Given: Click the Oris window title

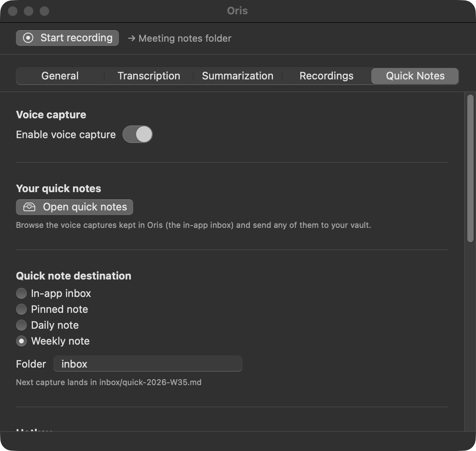Looking at the screenshot, I should coord(237,11).
